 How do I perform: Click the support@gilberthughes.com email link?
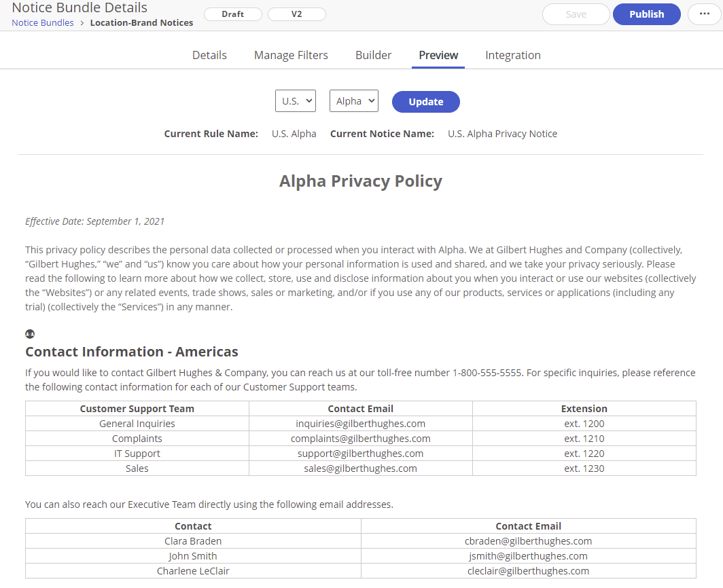point(360,453)
